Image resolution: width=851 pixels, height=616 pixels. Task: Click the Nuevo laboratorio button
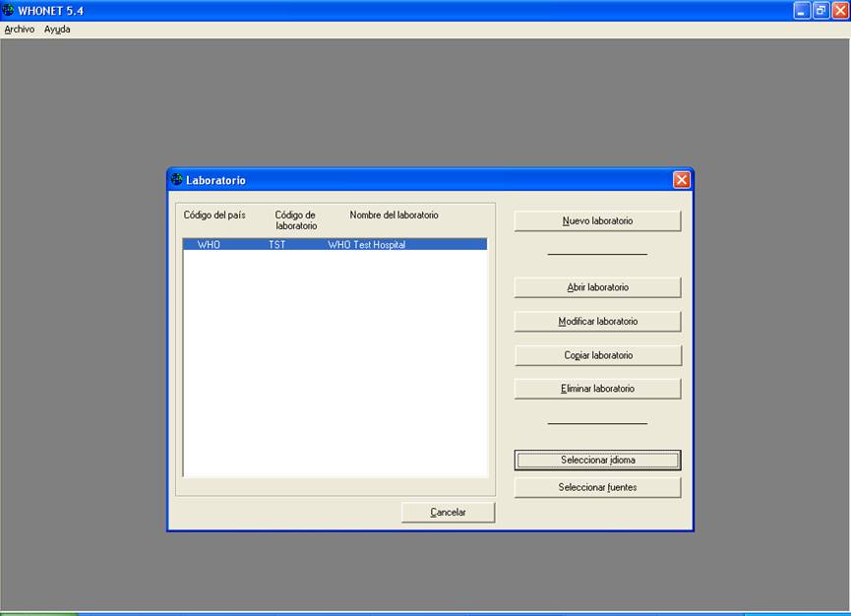click(x=596, y=220)
